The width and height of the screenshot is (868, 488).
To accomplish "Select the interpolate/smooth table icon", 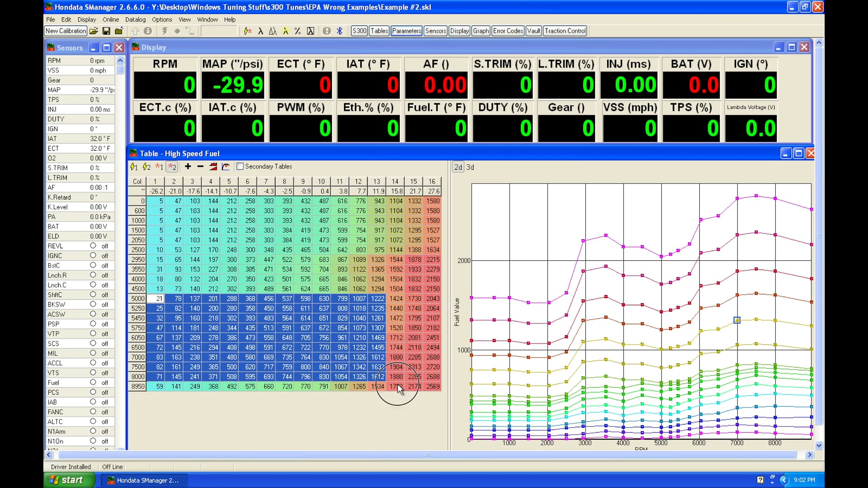I will click(213, 166).
